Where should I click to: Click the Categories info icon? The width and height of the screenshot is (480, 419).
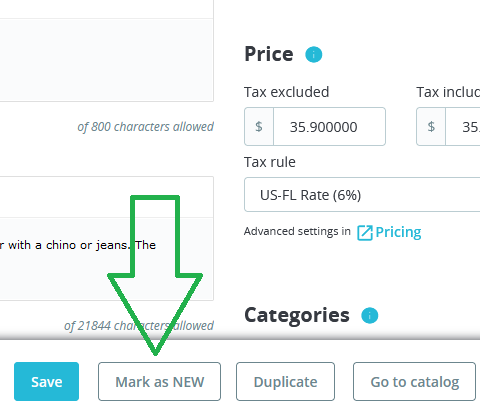370,315
